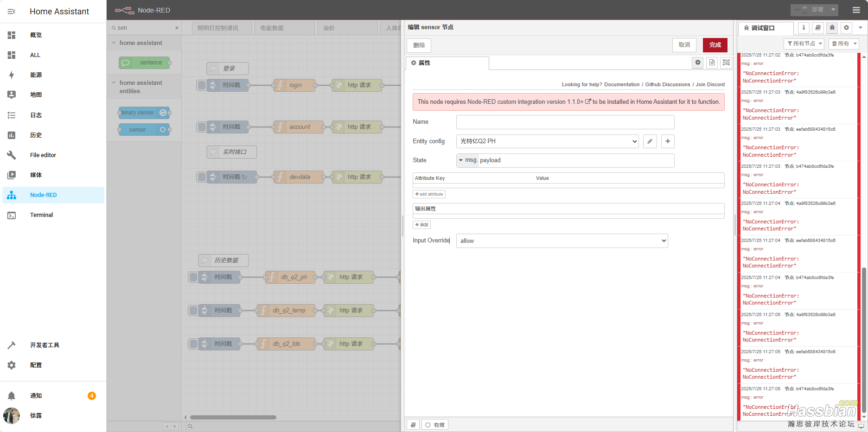Open node help book icon at editor footer
The width and height of the screenshot is (868, 432).
(413, 425)
